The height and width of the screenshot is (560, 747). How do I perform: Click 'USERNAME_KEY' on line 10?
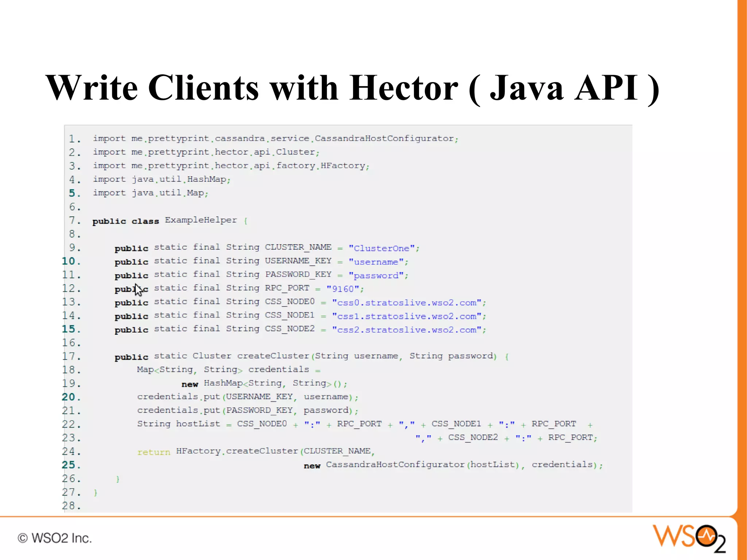click(298, 261)
